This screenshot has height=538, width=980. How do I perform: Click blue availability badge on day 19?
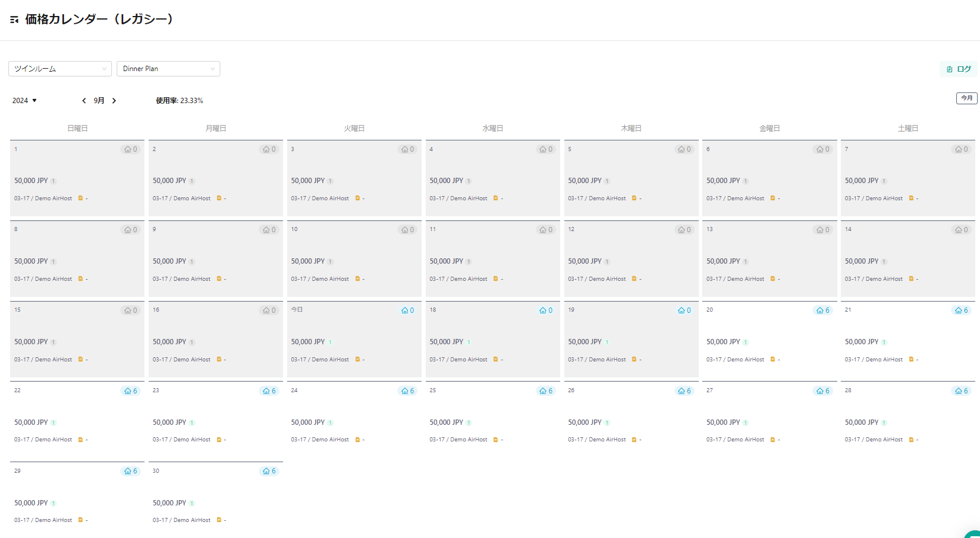tap(685, 310)
